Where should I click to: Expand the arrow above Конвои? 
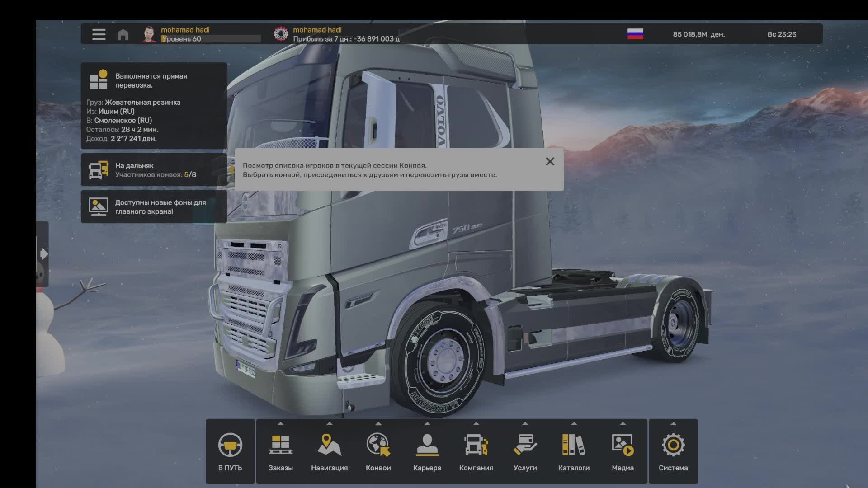378,424
